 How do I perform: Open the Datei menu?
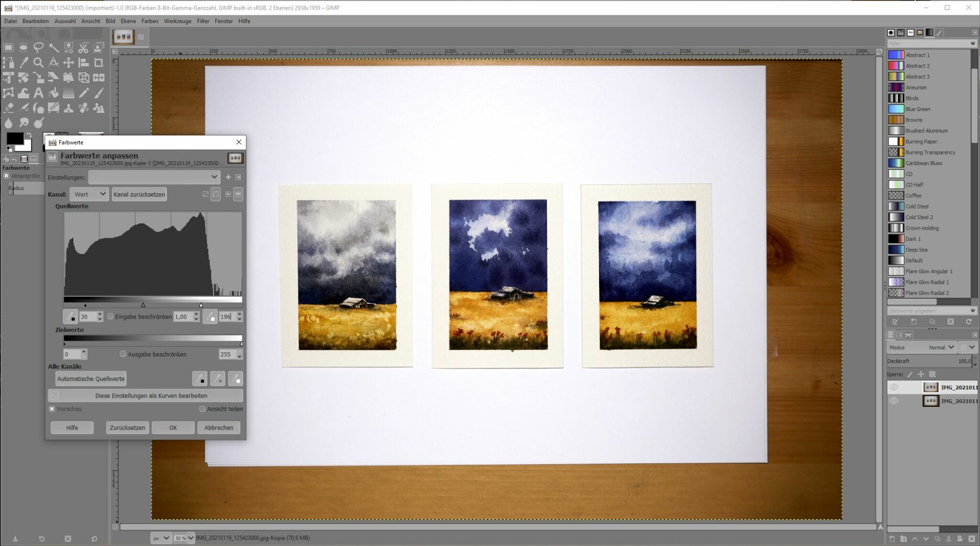click(11, 21)
